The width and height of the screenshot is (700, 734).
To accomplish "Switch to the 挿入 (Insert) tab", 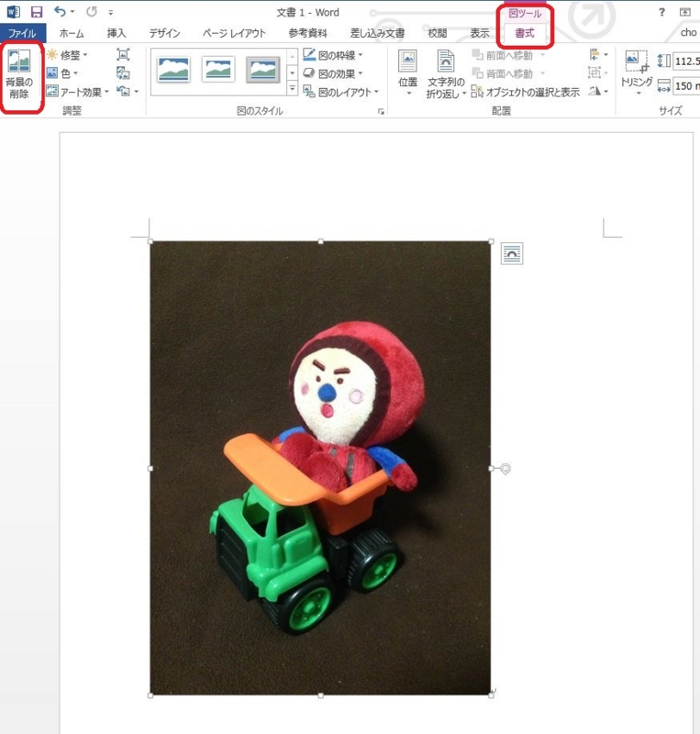I will [x=117, y=33].
